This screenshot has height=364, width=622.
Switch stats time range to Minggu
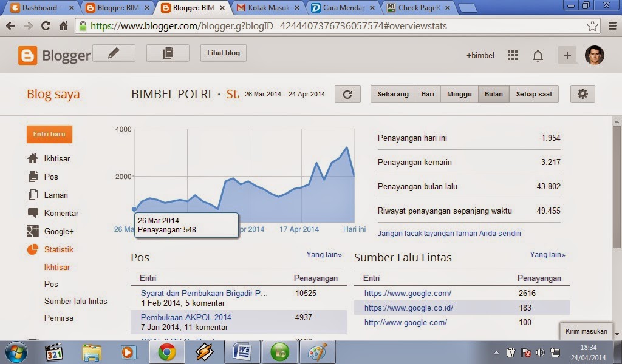pyautogui.click(x=459, y=93)
